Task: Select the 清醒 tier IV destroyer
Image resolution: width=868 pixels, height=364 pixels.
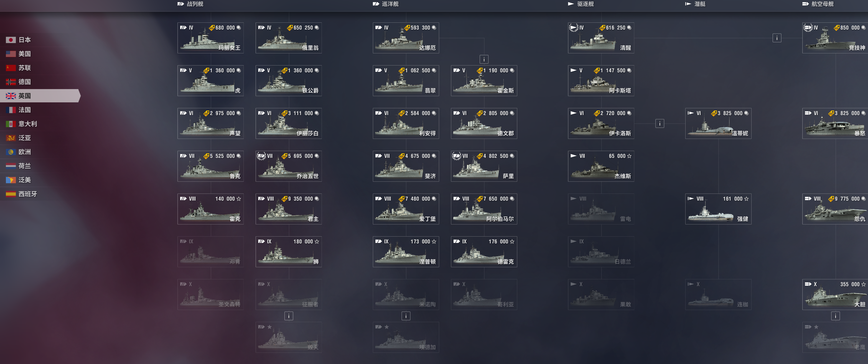Action: (x=601, y=38)
